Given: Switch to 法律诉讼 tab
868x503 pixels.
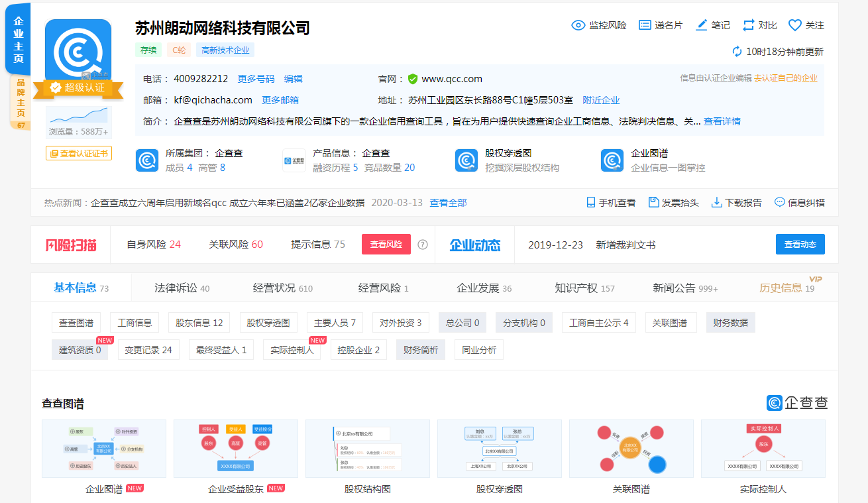Looking at the screenshot, I should point(182,288).
